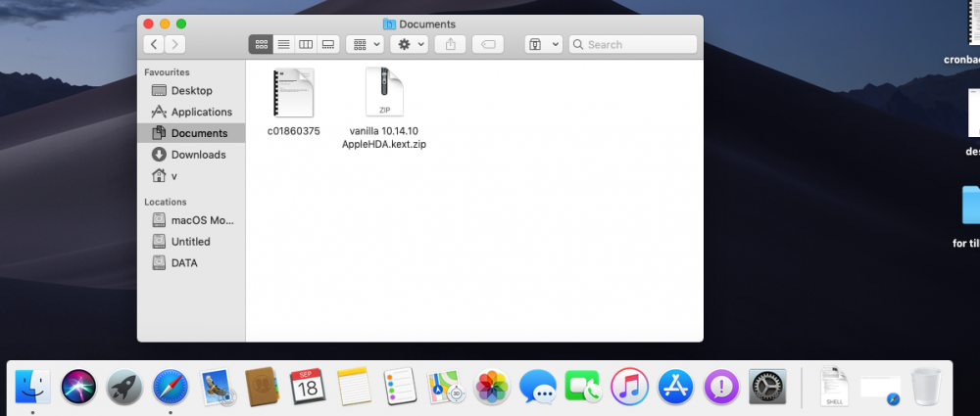
Task: Switch to icon view
Action: [262, 44]
